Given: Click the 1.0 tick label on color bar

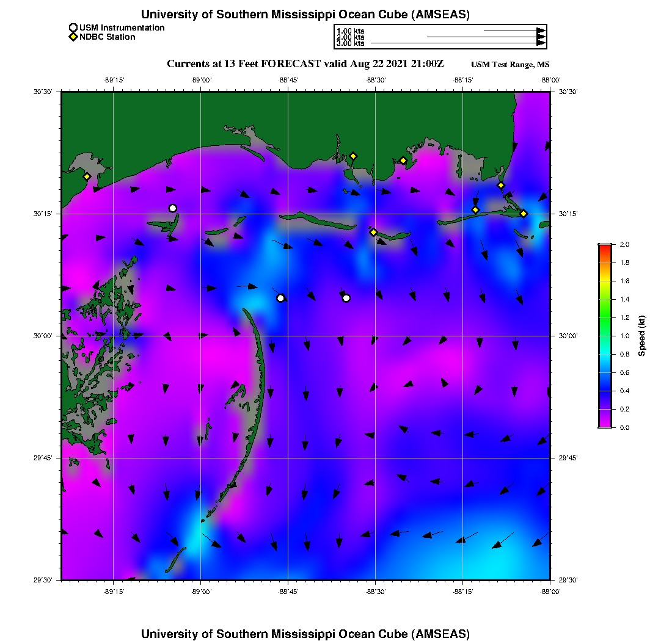Looking at the screenshot, I should pyautogui.click(x=624, y=336).
